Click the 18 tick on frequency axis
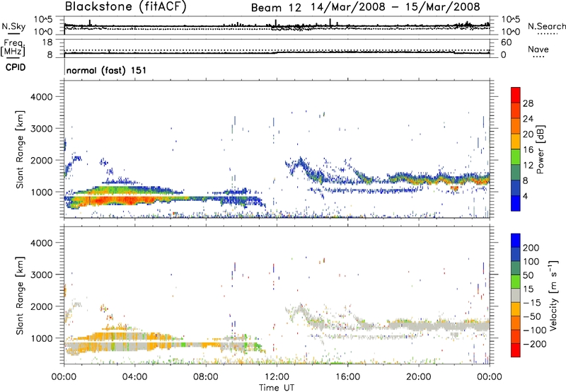The image size is (566, 392). [47, 42]
